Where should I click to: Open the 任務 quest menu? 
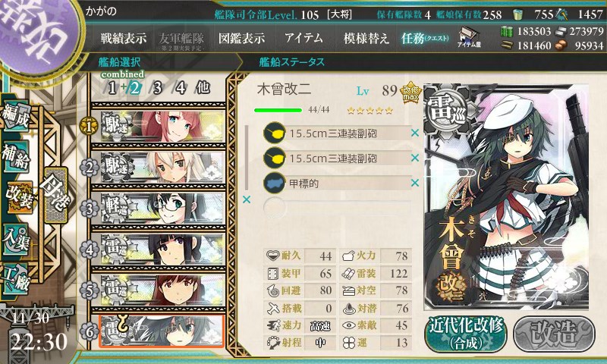[x=425, y=38]
